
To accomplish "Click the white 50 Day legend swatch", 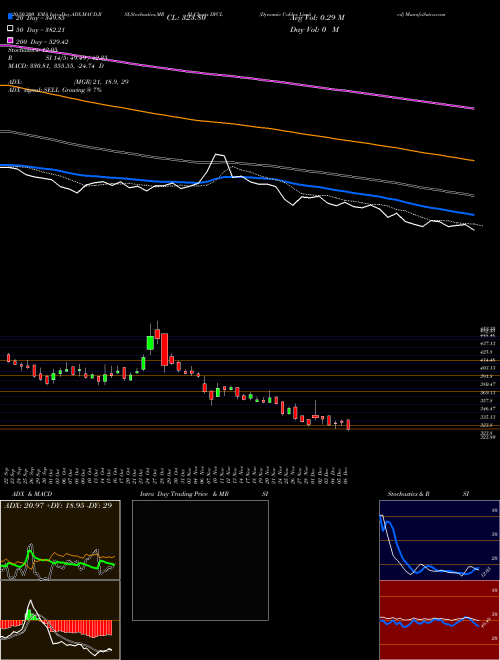I will (10, 29).
